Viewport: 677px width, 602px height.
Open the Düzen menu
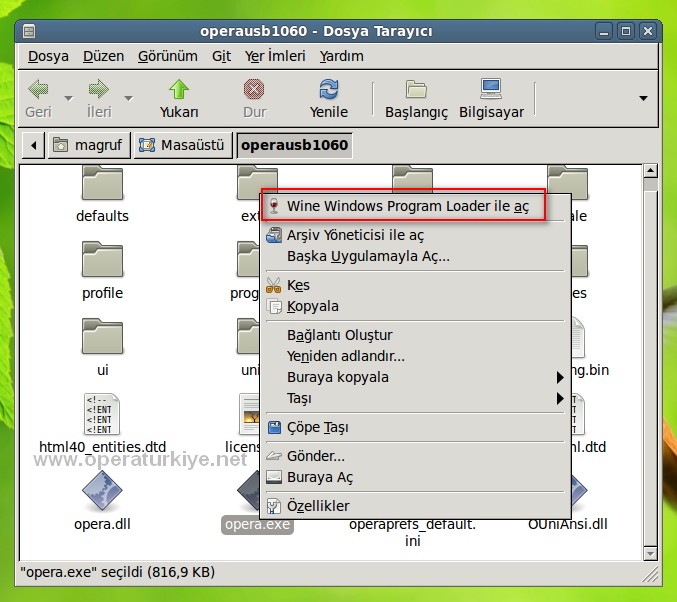(103, 56)
